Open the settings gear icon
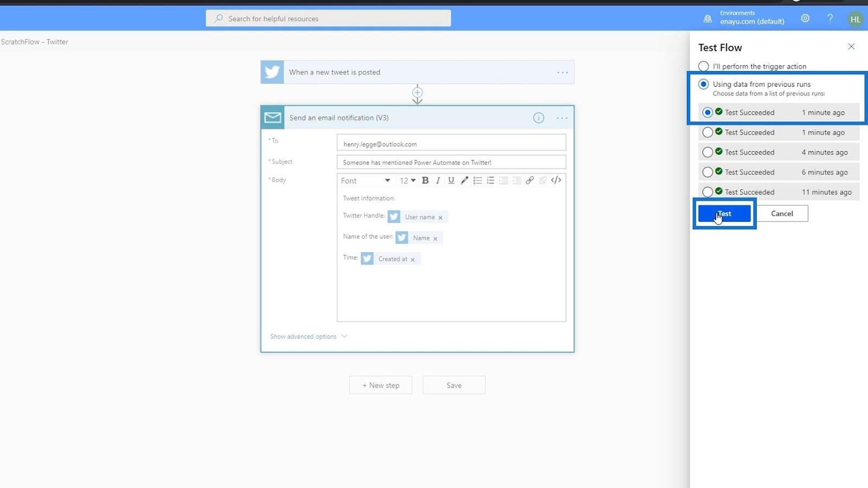This screenshot has height=488, width=868. point(805,18)
